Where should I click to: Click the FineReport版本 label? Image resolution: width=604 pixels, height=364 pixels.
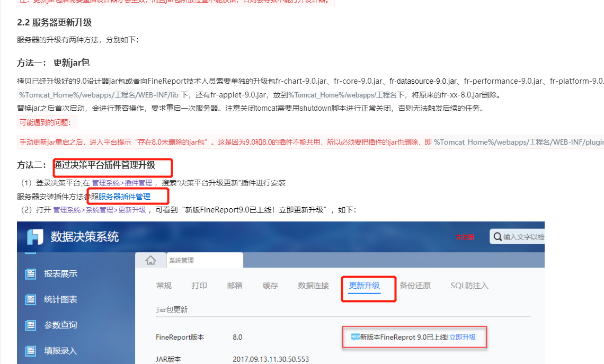180,337
